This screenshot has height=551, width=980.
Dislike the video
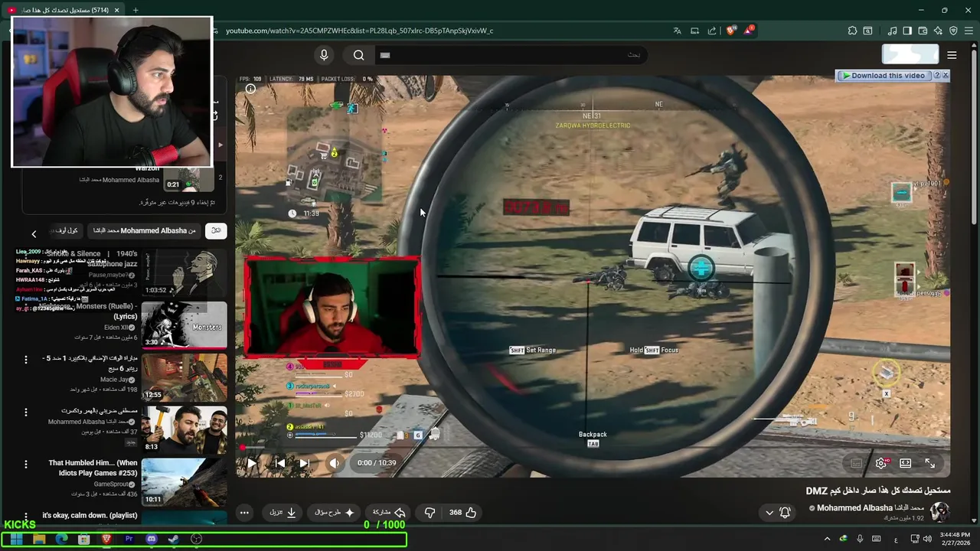tap(430, 513)
